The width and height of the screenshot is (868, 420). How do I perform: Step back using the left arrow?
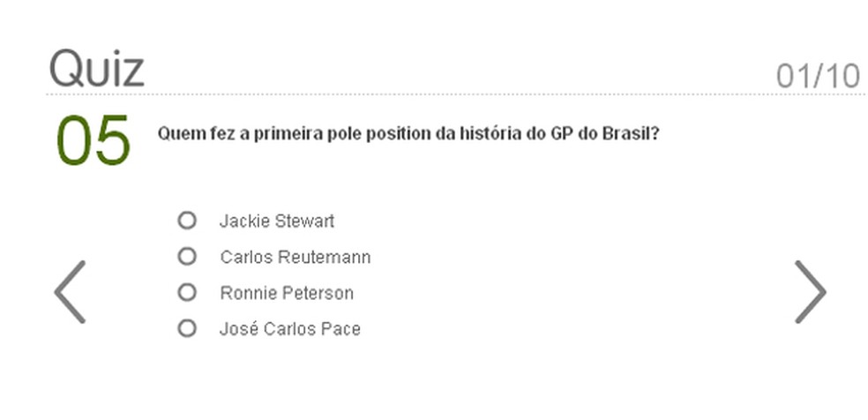tap(70, 292)
